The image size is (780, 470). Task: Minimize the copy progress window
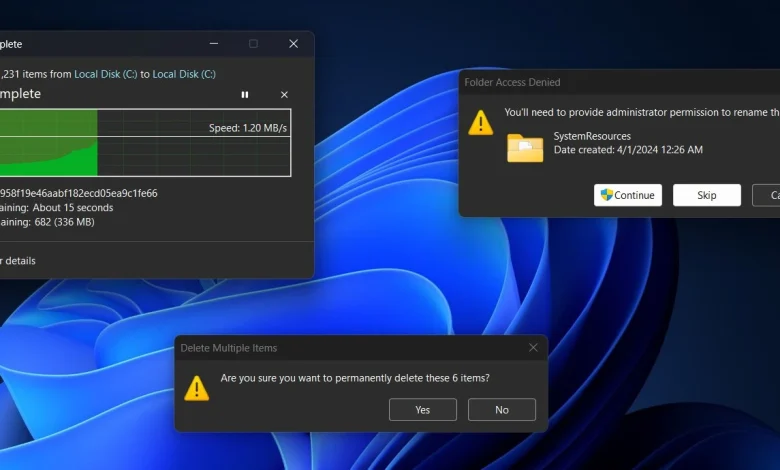tap(214, 44)
